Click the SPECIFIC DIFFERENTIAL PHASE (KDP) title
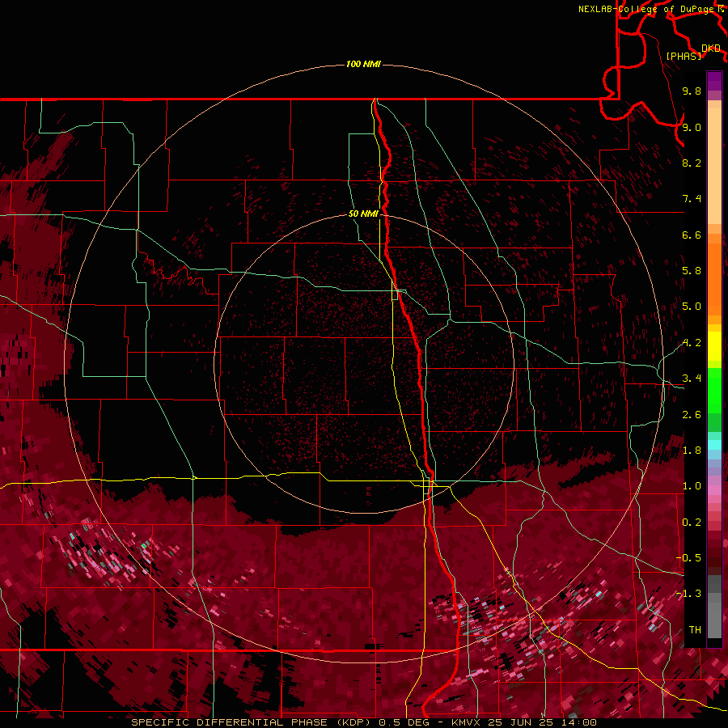The height and width of the screenshot is (728, 728). click(x=252, y=722)
